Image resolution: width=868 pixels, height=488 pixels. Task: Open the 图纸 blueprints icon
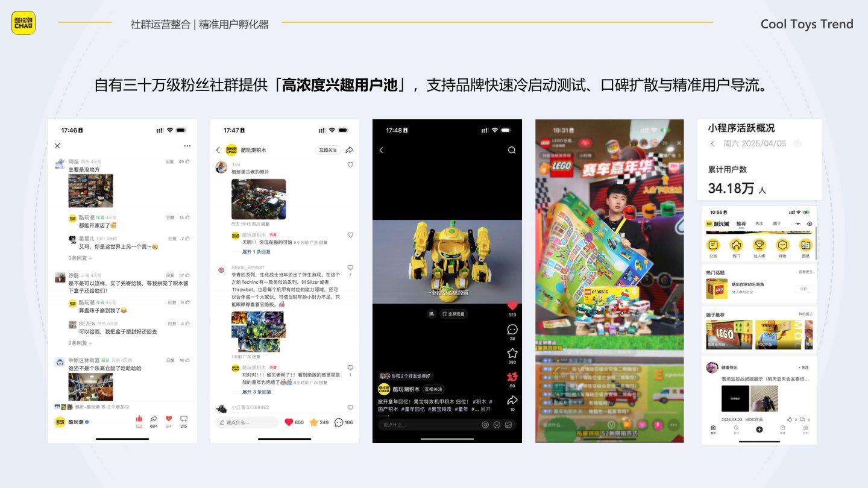point(805,245)
